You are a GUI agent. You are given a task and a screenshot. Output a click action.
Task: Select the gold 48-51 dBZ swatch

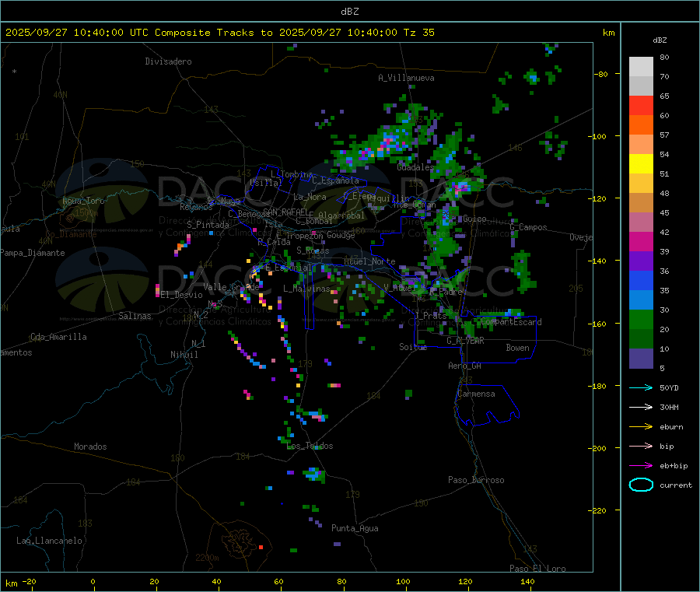[641, 184]
